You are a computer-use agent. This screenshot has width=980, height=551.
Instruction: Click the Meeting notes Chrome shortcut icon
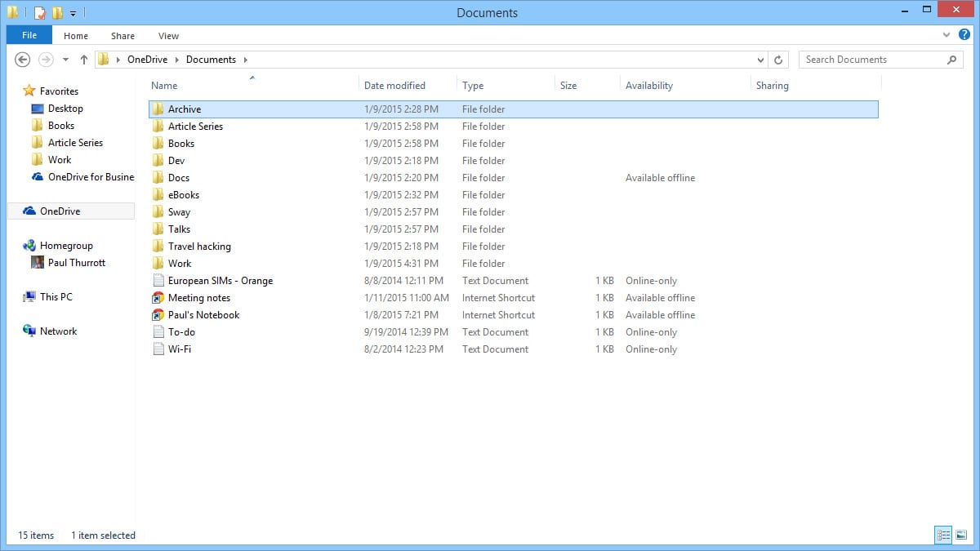coord(158,298)
